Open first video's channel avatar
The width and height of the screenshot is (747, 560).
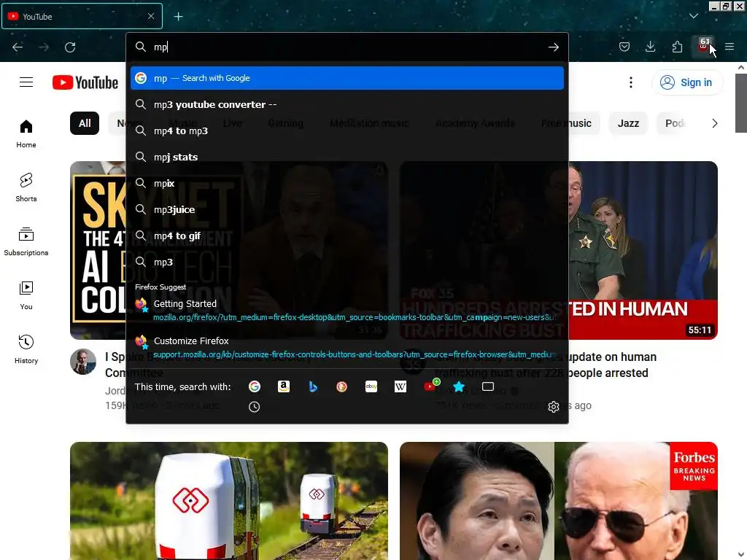tap(83, 362)
